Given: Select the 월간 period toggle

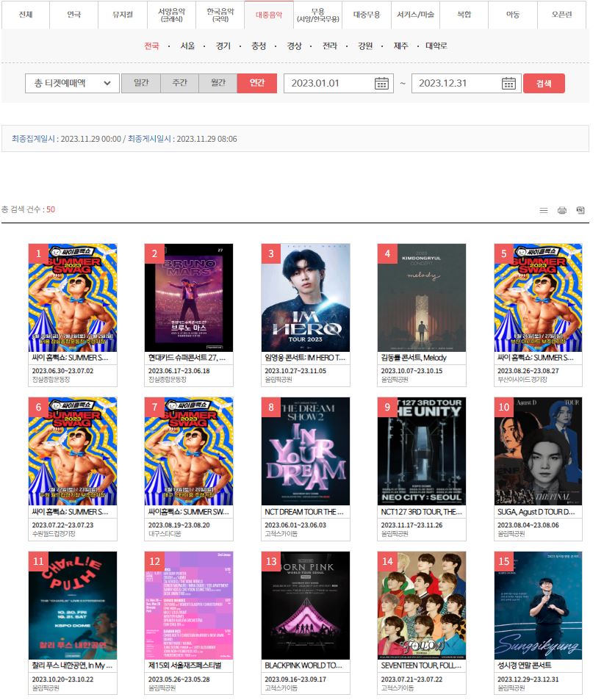Looking at the screenshot, I should 217,83.
